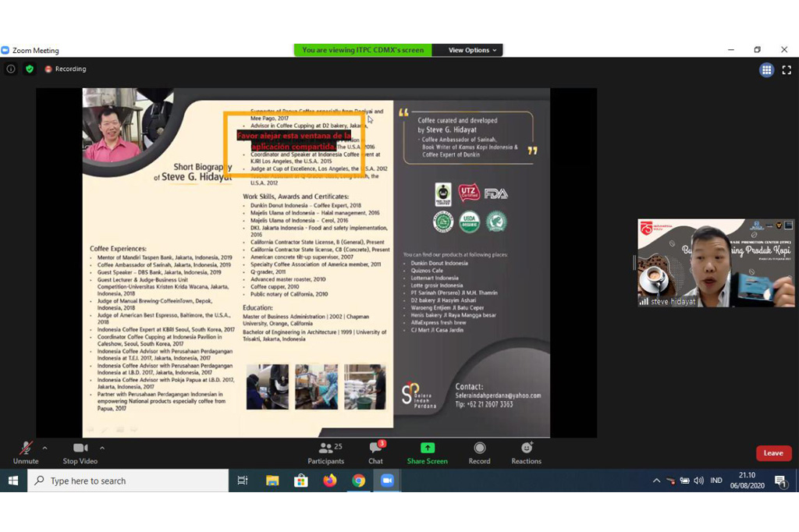Image resolution: width=799 pixels, height=532 pixels.
Task: Open volume control in system tray
Action: tap(699, 481)
